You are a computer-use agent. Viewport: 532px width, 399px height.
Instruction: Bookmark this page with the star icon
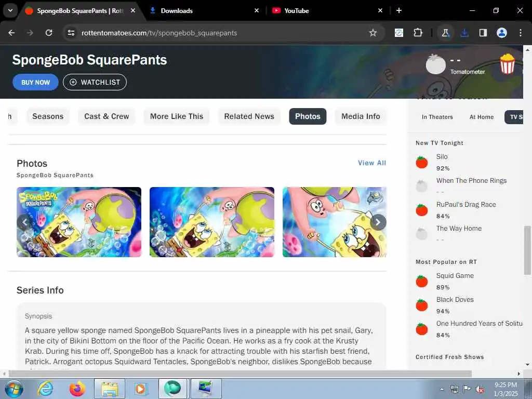(x=373, y=33)
